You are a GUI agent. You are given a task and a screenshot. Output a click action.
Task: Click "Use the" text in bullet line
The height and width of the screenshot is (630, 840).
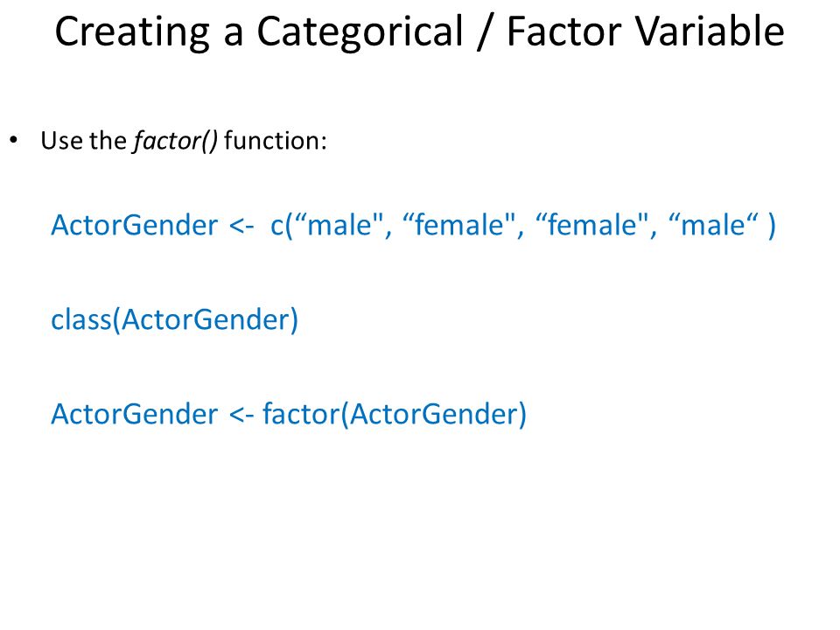tap(84, 141)
